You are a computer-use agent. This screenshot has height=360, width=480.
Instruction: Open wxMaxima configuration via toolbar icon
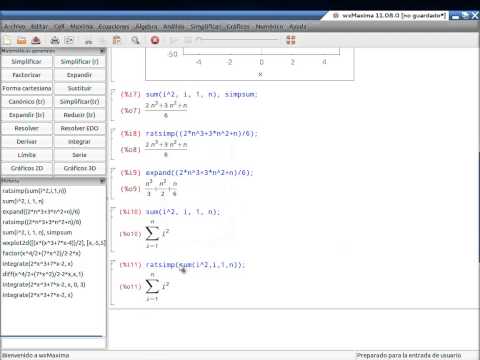69,40
